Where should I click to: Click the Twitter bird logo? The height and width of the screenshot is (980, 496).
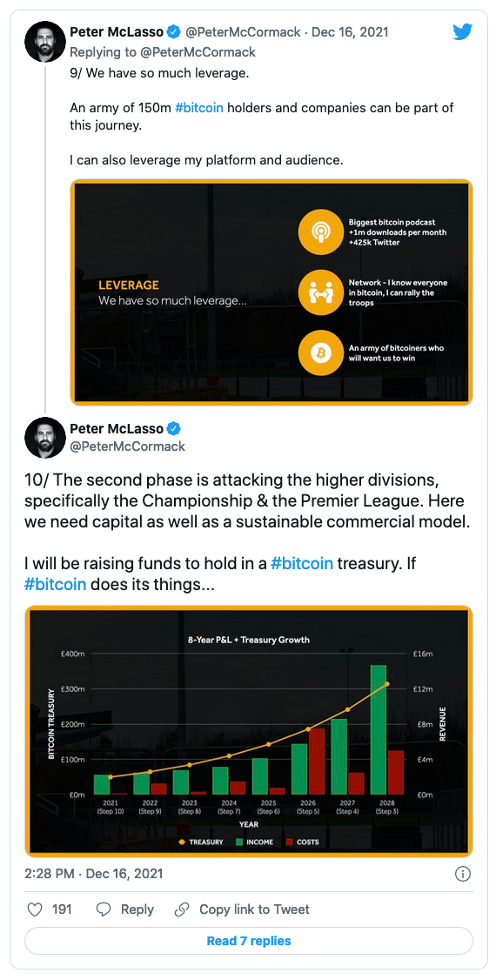pos(462,32)
